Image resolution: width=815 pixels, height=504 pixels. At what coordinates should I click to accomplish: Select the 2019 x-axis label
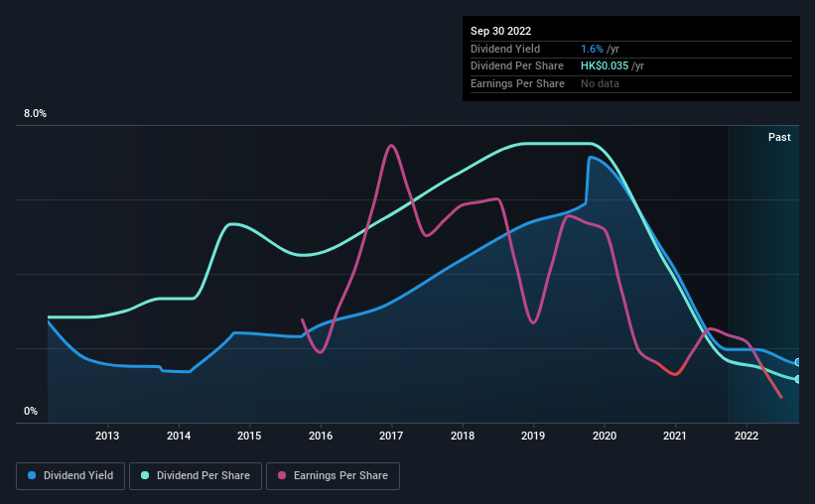click(533, 436)
